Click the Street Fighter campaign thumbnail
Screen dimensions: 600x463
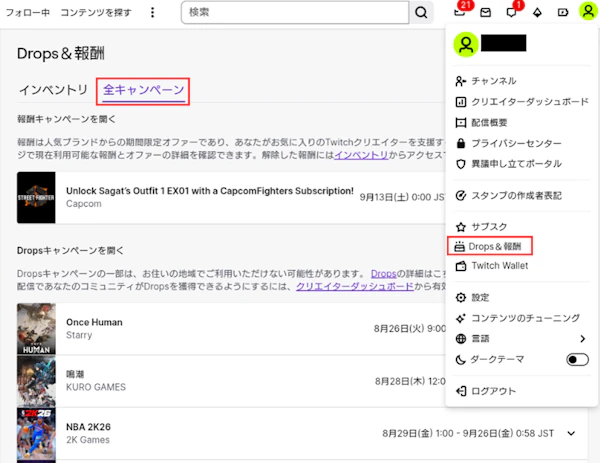(36, 197)
